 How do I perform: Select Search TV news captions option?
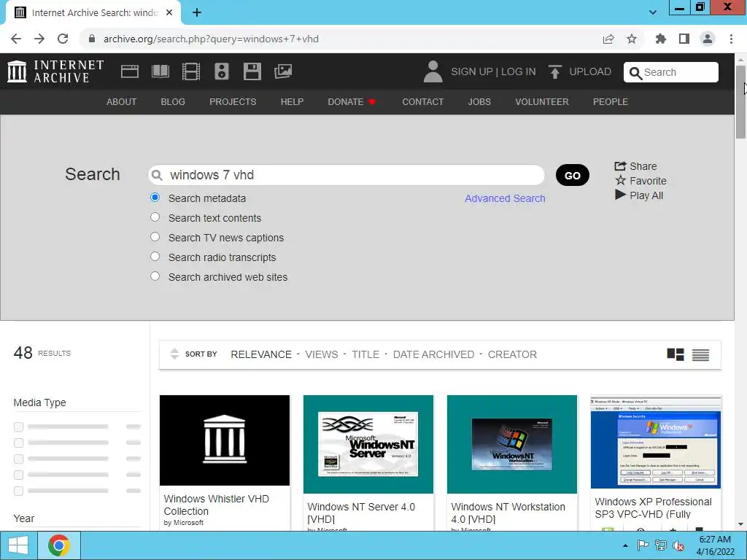[155, 237]
